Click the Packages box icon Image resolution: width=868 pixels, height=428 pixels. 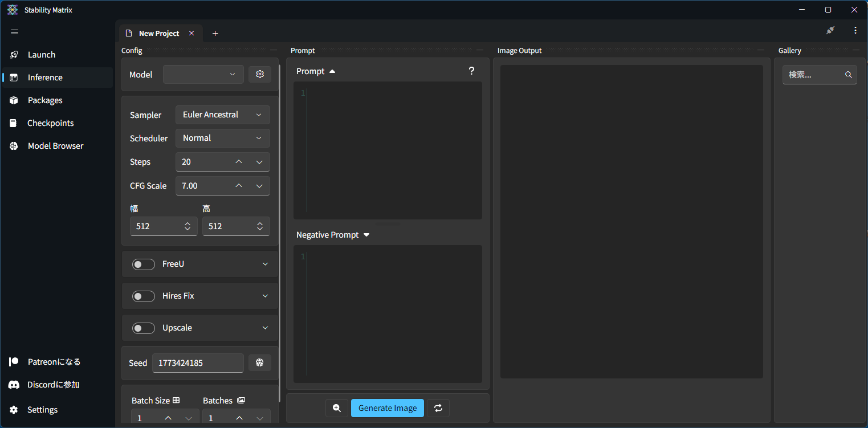point(14,100)
